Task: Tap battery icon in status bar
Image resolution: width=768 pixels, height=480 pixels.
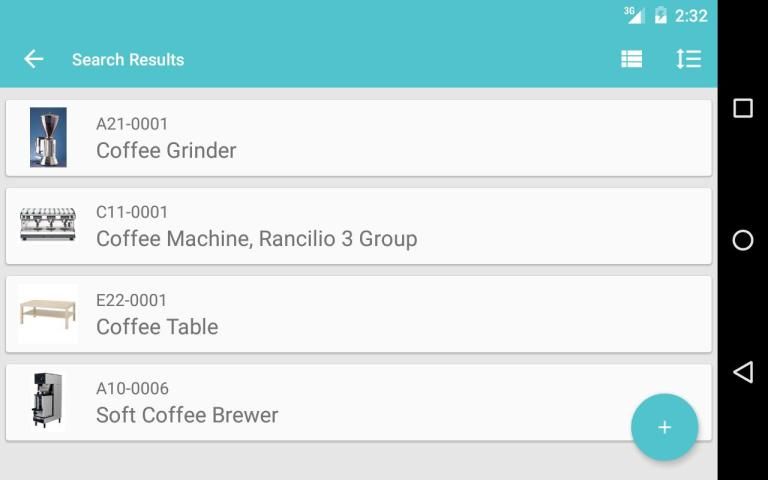Action: 661,15
